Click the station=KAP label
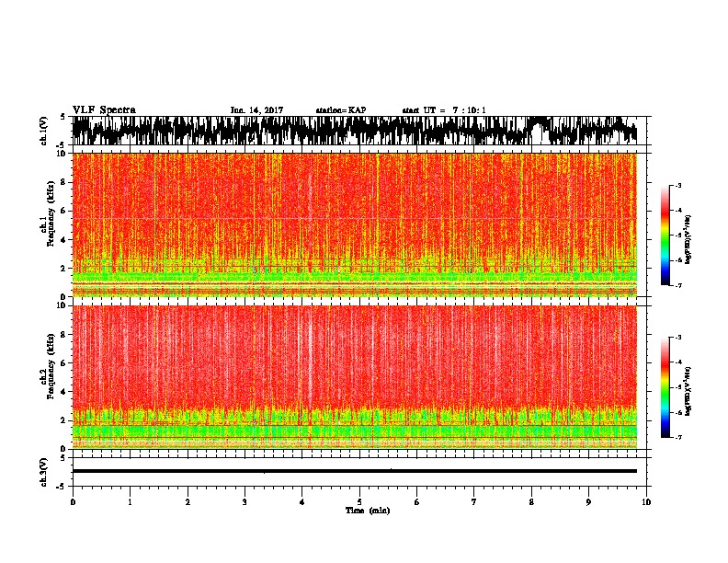Image resolution: width=728 pixels, height=563 pixels. [x=341, y=110]
